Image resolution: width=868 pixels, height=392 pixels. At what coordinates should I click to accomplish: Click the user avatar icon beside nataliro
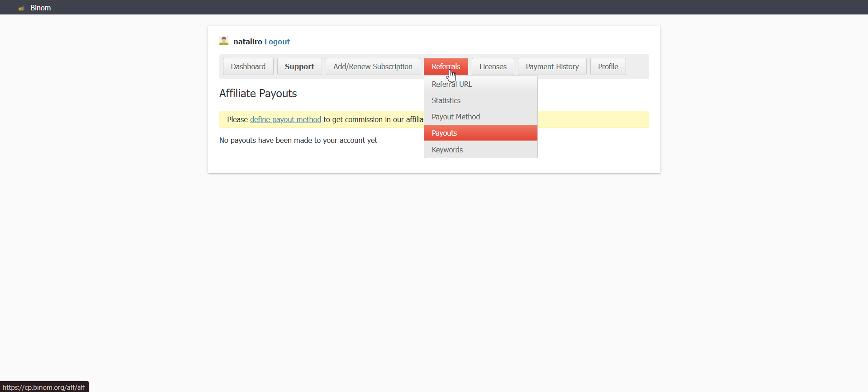224,41
